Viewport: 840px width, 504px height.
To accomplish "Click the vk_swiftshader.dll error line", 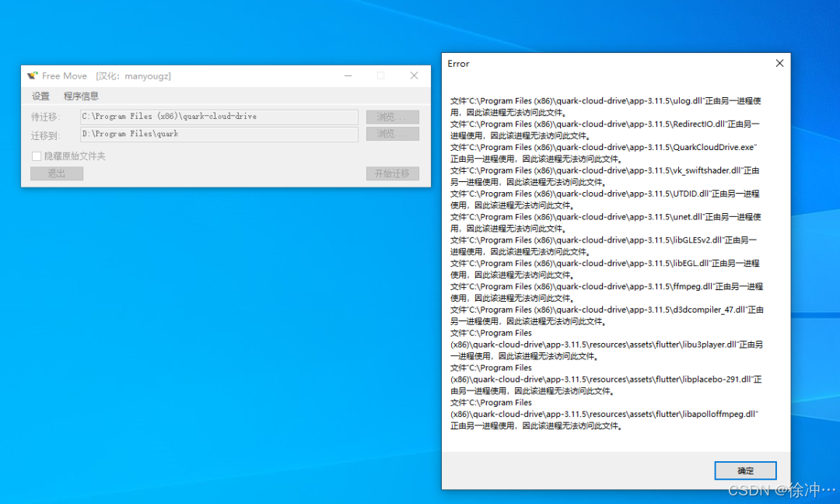I will [x=605, y=177].
